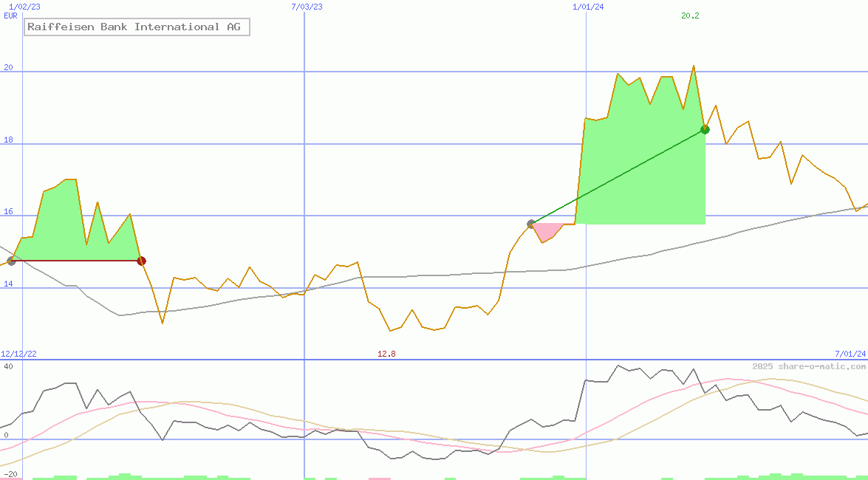Click the gray marker beginning the red trendline

pos(13,260)
